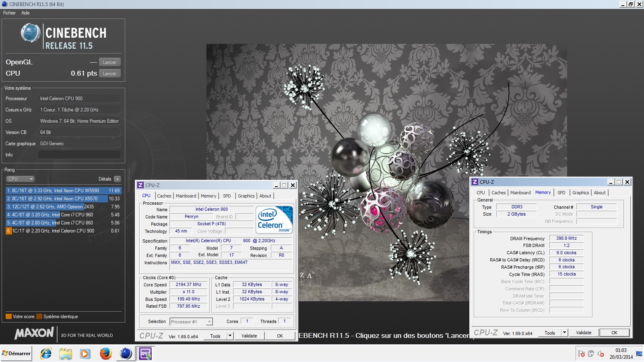Switch to About tab in left CPU-Z
Image resolution: width=644 pixels, height=362 pixels.
click(x=265, y=196)
